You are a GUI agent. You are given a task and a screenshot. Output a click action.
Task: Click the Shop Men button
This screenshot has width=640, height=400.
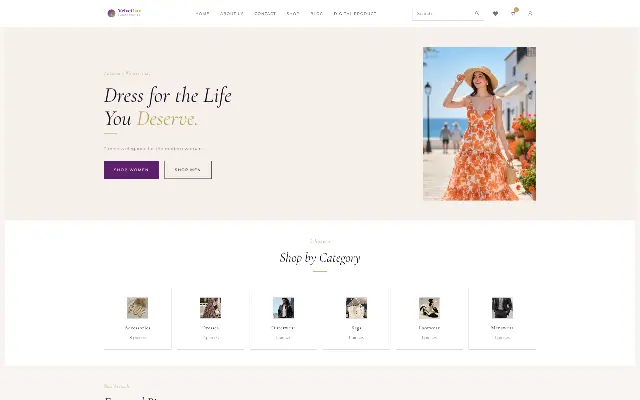click(x=188, y=170)
